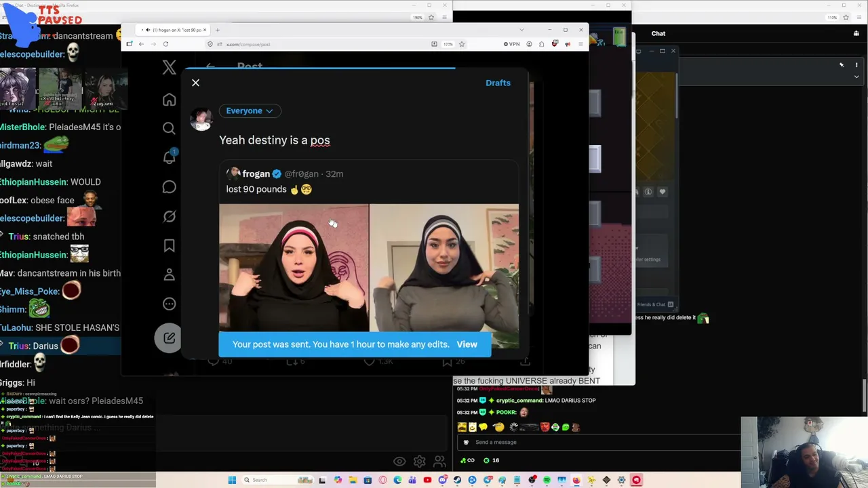Open File Explorer from the taskbar
Viewport: 868px width, 488px height.
[x=353, y=480]
